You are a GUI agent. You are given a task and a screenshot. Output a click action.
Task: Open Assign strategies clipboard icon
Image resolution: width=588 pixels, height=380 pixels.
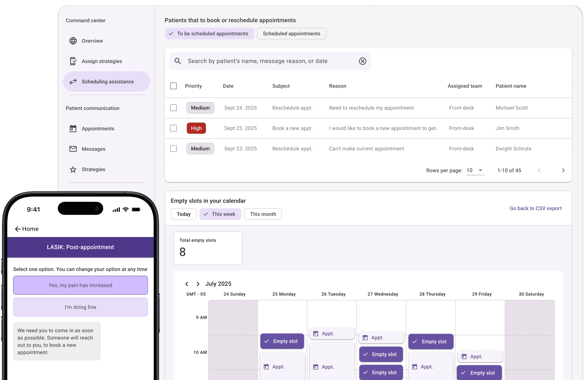[x=73, y=61]
